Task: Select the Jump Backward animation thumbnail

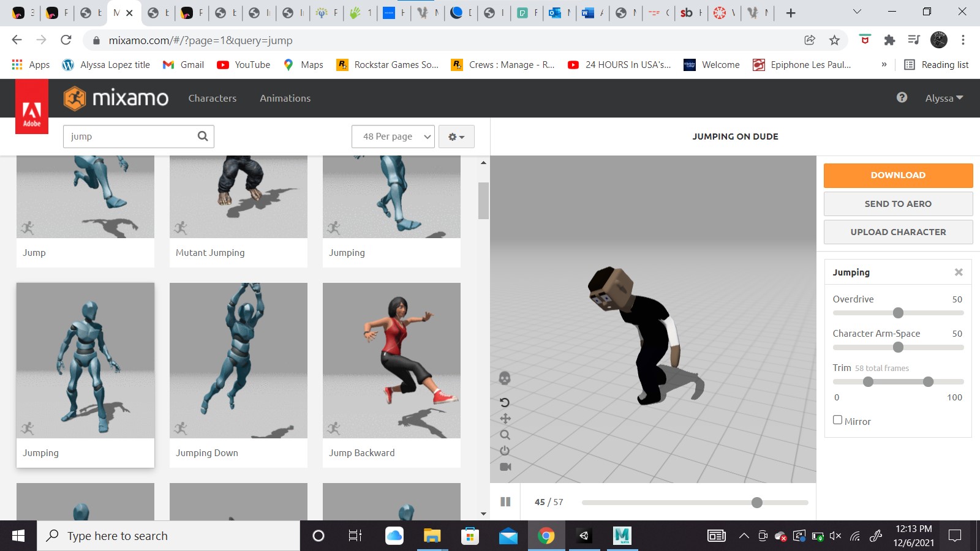Action: [x=391, y=361]
